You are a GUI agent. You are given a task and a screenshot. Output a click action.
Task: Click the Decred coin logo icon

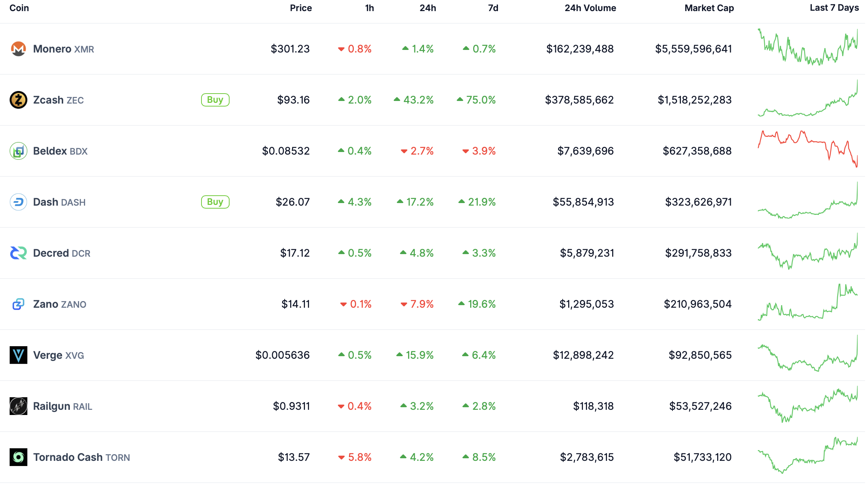(x=18, y=253)
